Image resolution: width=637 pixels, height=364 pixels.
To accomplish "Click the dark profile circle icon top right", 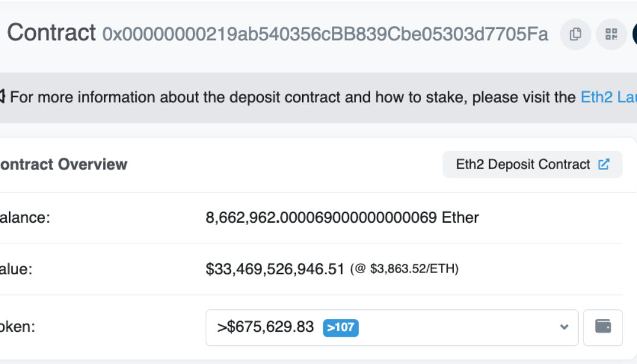I will pyautogui.click(x=634, y=35).
